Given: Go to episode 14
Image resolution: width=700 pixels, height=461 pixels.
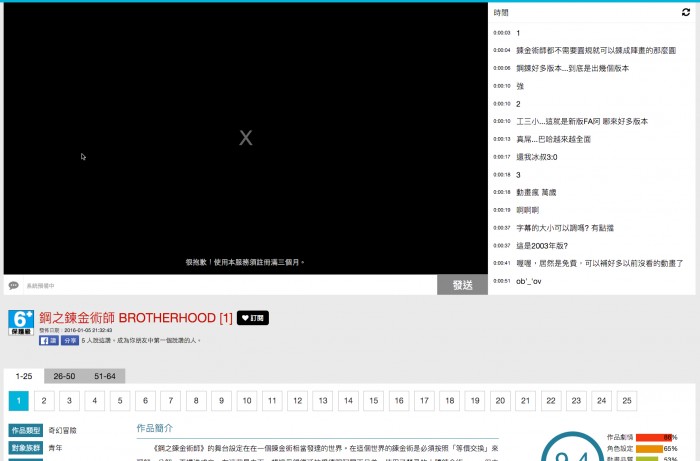Looking at the screenshot, I should tap(348, 401).
